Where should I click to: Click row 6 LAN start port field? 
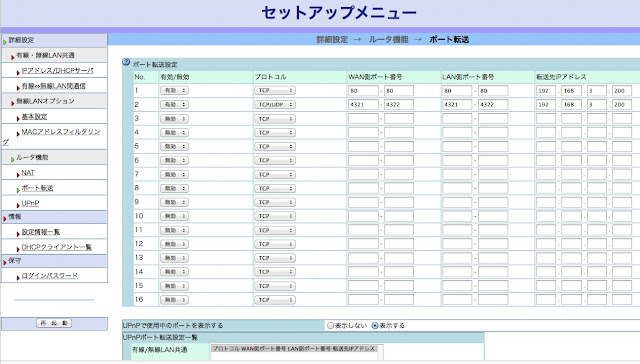[457, 160]
